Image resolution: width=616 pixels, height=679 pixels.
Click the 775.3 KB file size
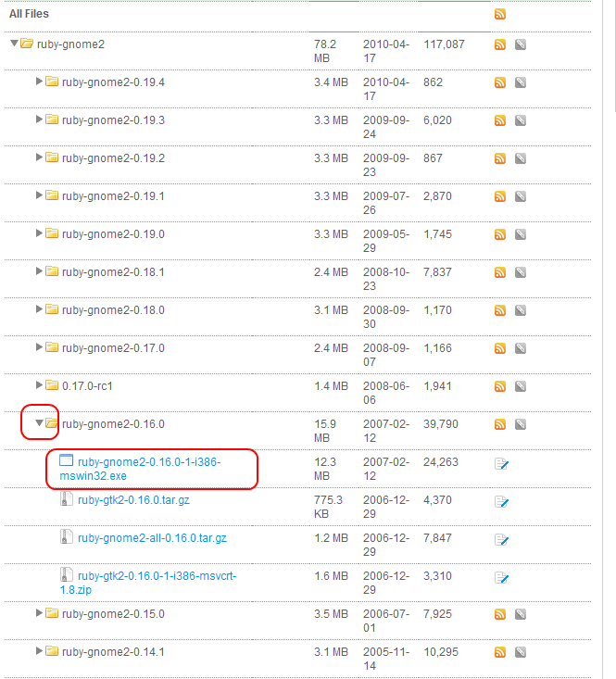click(x=329, y=507)
